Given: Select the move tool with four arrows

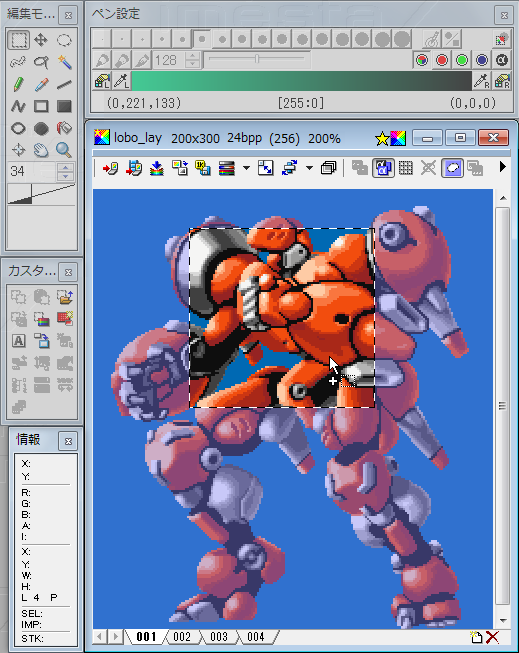Looking at the screenshot, I should [41, 40].
